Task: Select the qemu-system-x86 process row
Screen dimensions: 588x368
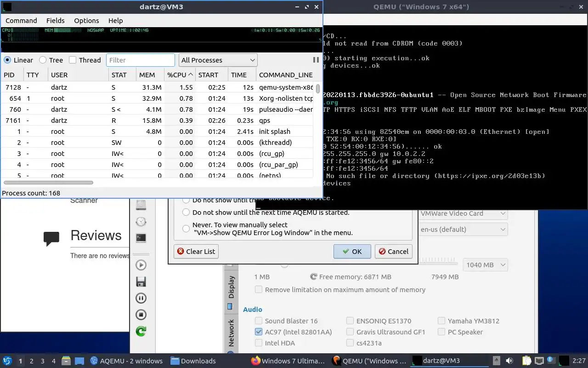Action: click(157, 87)
